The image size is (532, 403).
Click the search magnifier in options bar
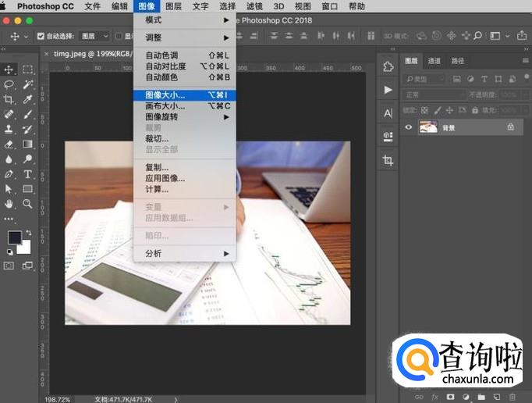(478, 36)
